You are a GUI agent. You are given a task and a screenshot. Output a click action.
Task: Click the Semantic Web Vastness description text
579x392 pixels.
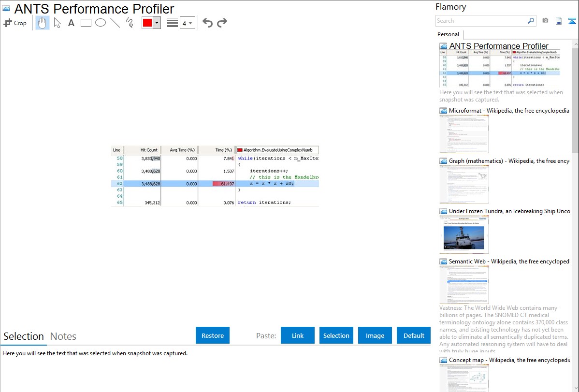click(504, 329)
